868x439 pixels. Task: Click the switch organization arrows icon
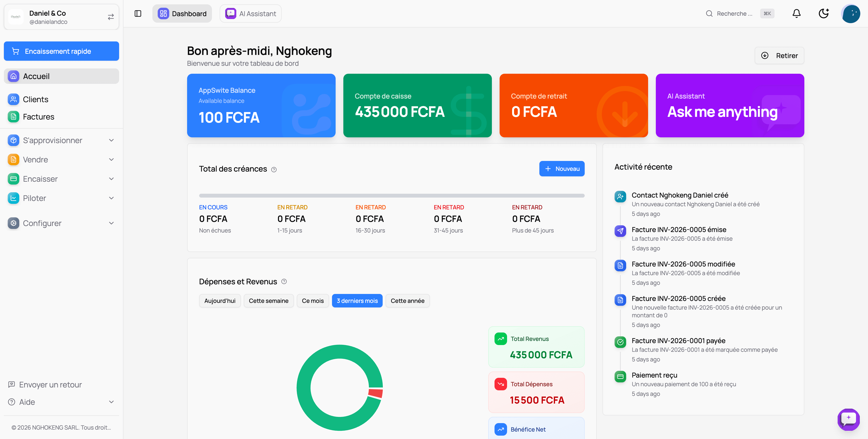coord(111,17)
